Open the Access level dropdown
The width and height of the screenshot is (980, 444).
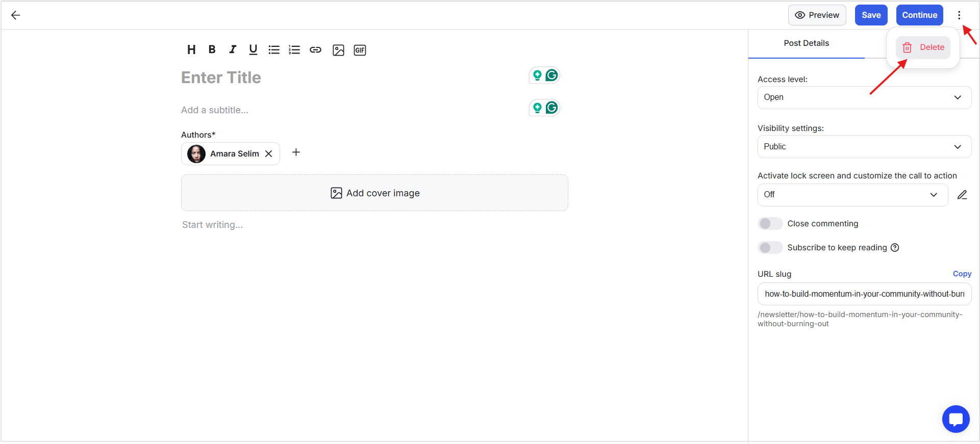click(x=864, y=97)
